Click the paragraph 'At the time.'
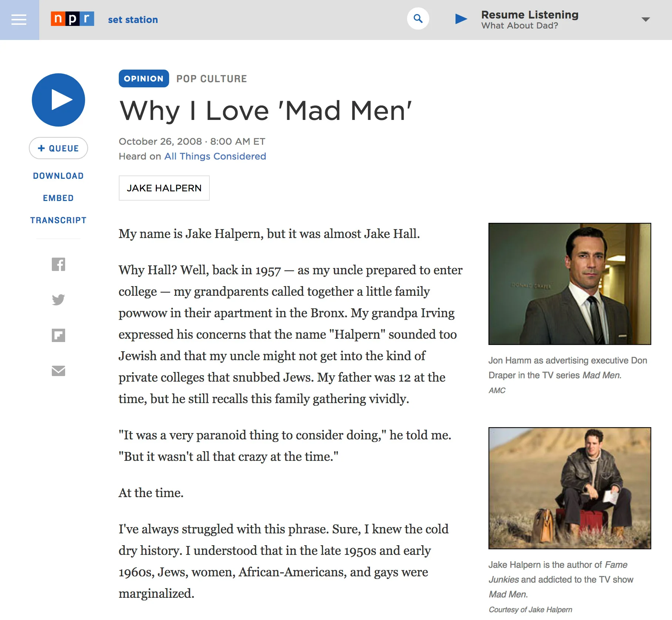Viewport: 672px width, 620px height. tap(151, 493)
